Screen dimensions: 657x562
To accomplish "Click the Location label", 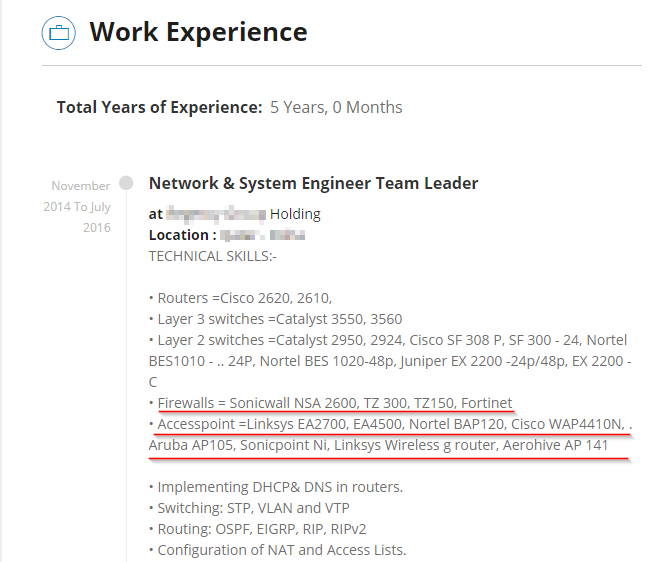I will 183,235.
